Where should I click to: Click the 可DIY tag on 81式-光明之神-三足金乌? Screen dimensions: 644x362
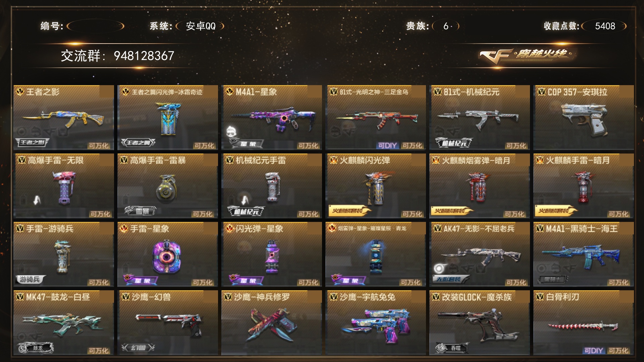click(x=387, y=145)
